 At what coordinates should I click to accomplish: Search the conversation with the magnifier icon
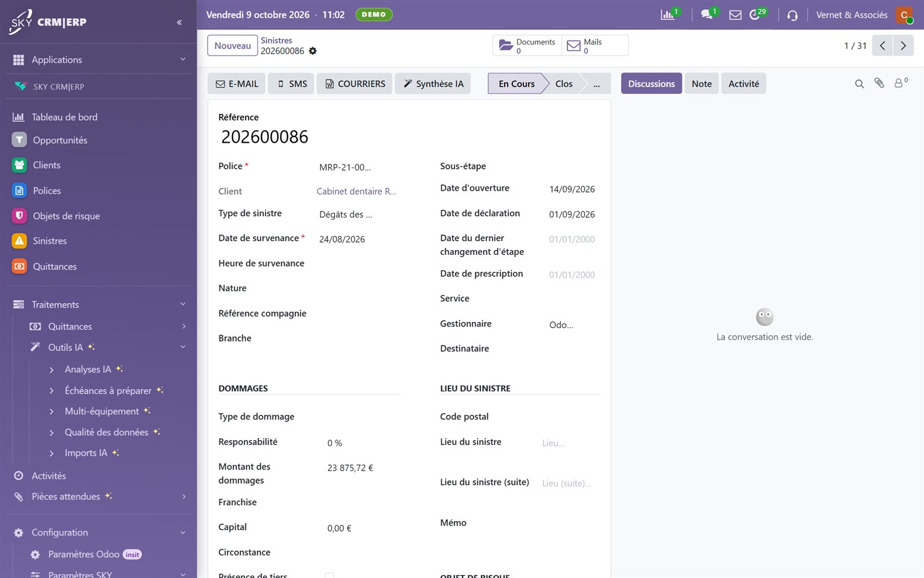[859, 84]
